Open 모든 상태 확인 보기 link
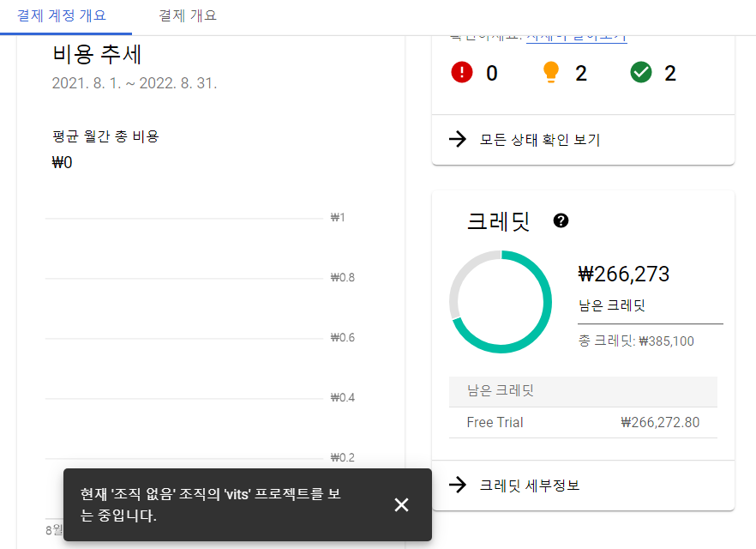Image resolution: width=756 pixels, height=549 pixels. tap(539, 140)
